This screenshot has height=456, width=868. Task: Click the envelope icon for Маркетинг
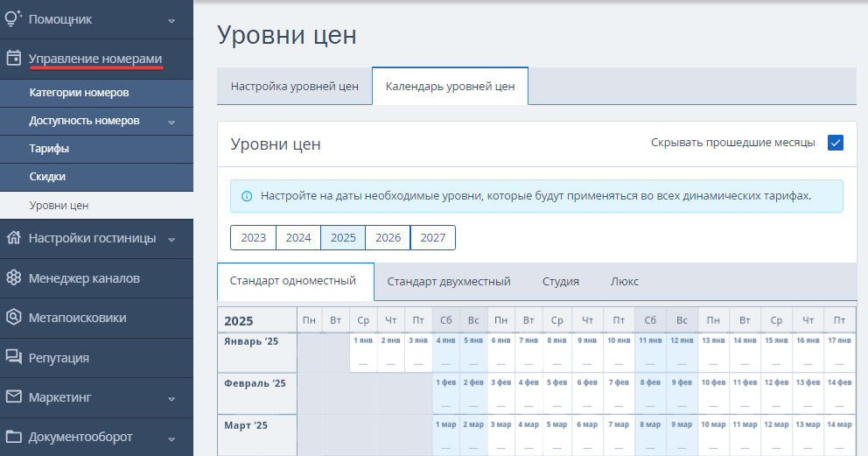click(14, 396)
